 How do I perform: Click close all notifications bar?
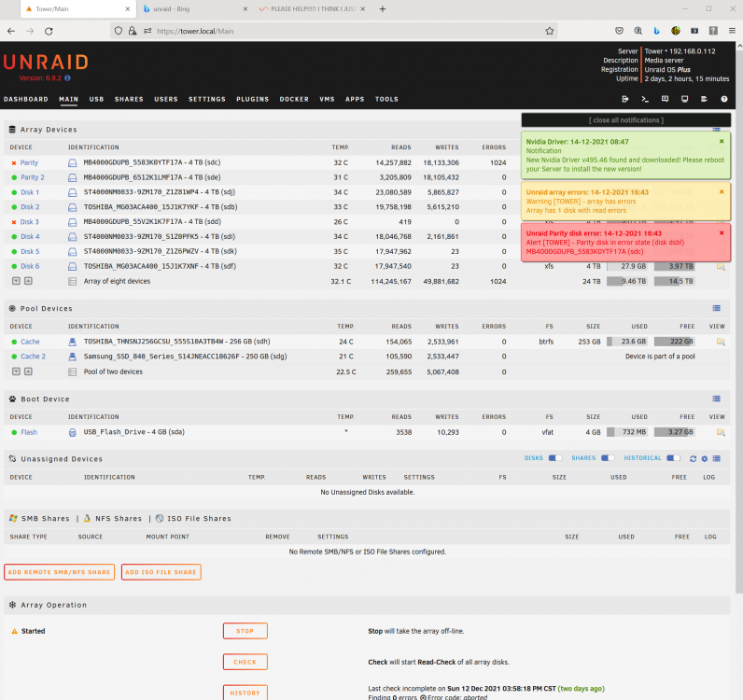coord(626,120)
